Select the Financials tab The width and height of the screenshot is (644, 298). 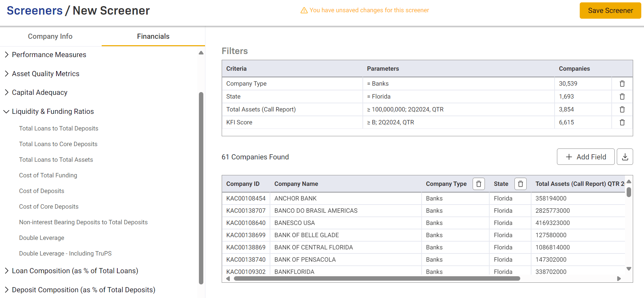(153, 36)
